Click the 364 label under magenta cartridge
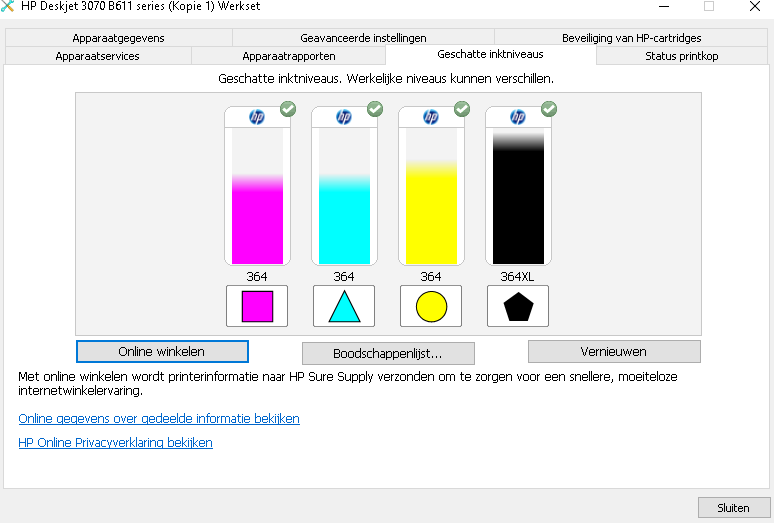This screenshot has width=774, height=523. (257, 276)
